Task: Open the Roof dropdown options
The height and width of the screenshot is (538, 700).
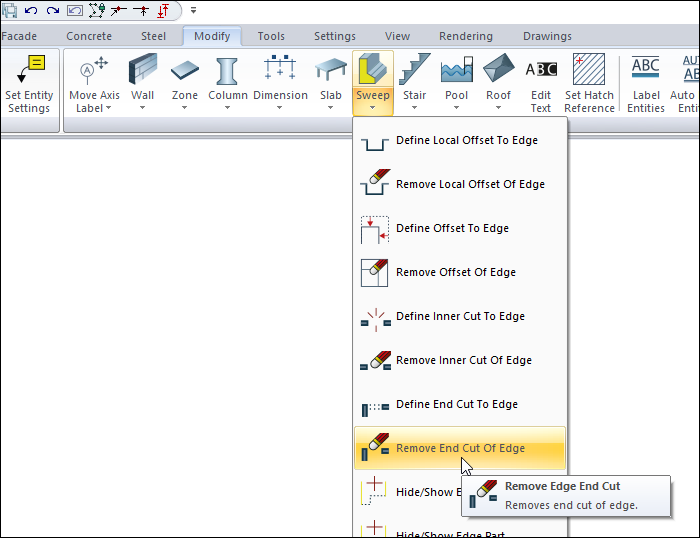Action: 498,107
